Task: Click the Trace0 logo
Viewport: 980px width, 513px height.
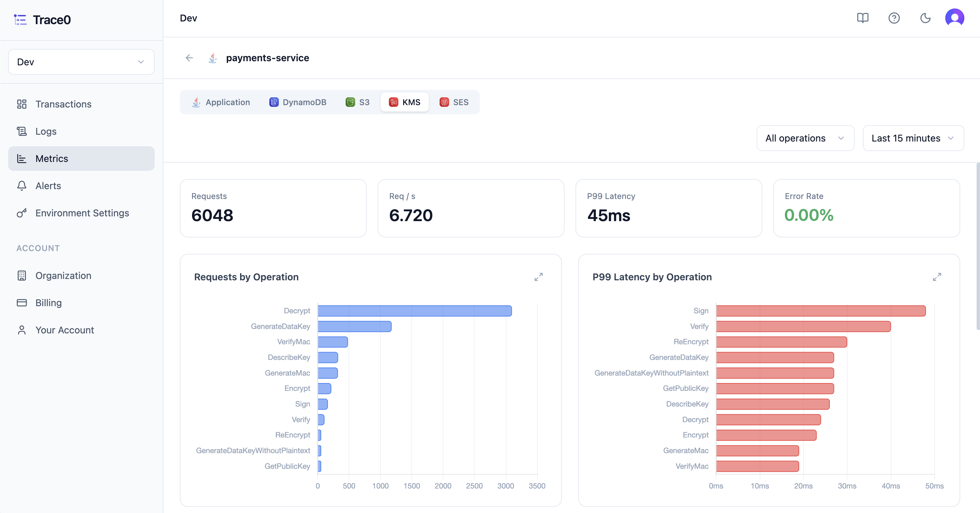Action: pyautogui.click(x=42, y=20)
